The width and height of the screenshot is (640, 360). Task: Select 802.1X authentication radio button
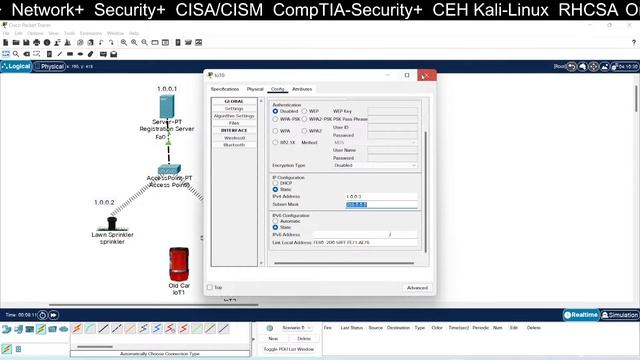pyautogui.click(x=275, y=142)
